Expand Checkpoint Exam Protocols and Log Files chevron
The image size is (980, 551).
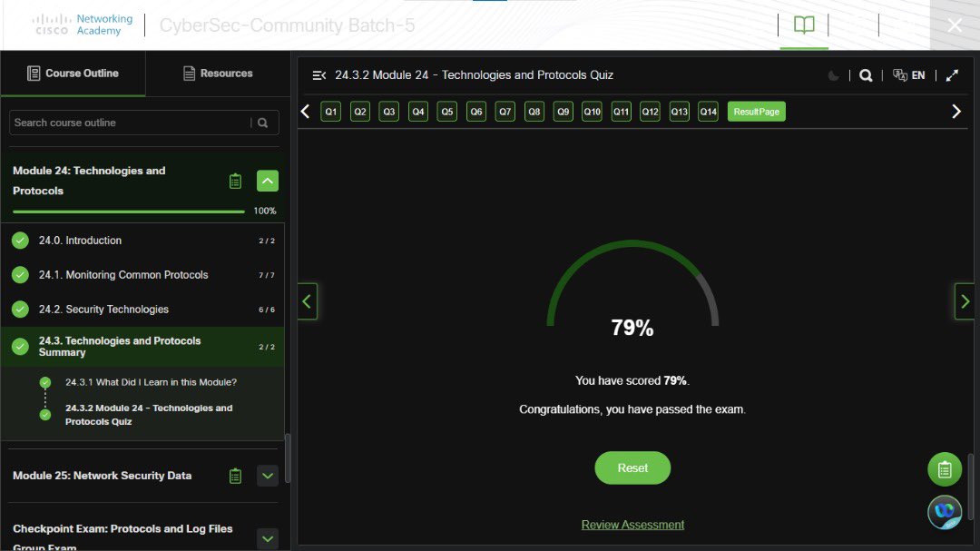coord(268,538)
